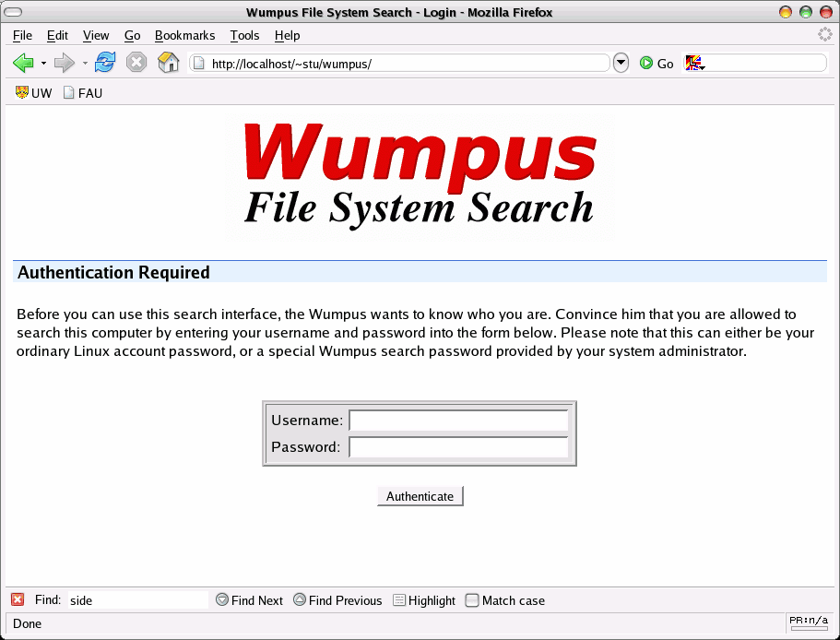This screenshot has height=640, width=840.
Task: Reload the page with refresh icon
Action: [105, 64]
